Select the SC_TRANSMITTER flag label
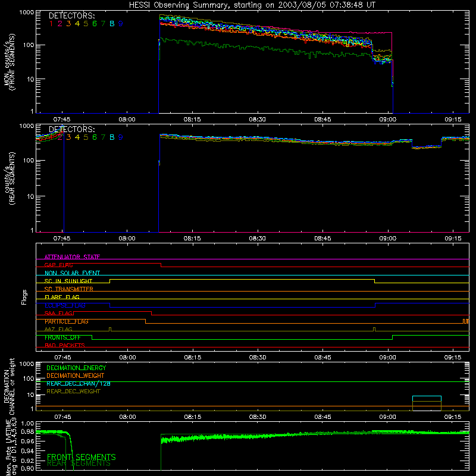 68,289
